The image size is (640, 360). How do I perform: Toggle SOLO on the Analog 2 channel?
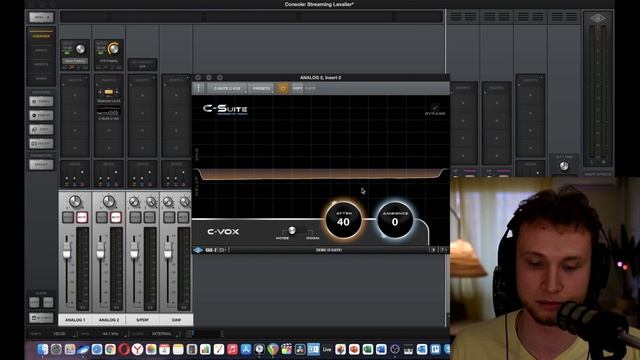point(102,217)
